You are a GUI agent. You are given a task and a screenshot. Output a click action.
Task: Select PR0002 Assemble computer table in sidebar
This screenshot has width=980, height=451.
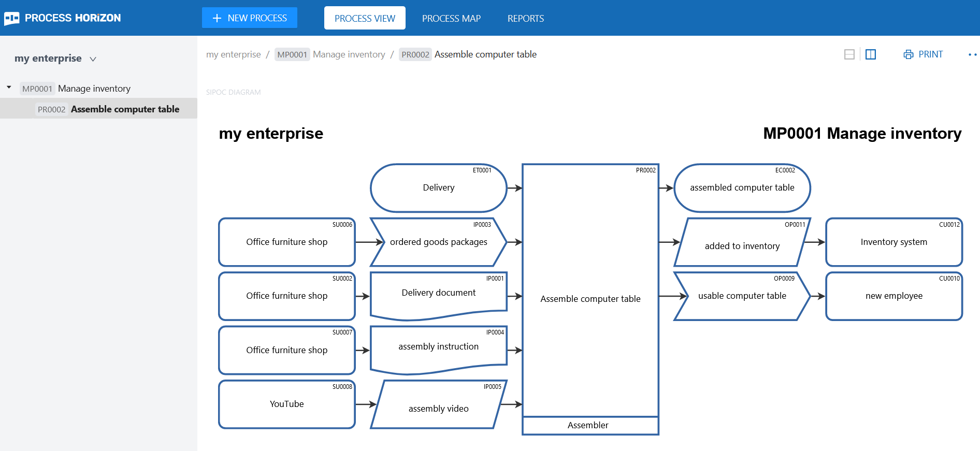point(124,109)
